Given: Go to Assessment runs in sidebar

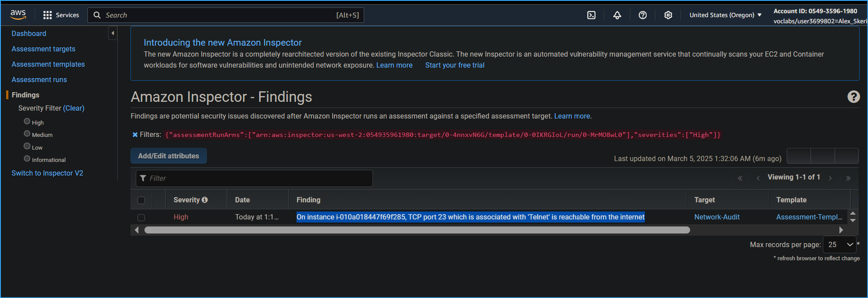Looking at the screenshot, I should (39, 79).
